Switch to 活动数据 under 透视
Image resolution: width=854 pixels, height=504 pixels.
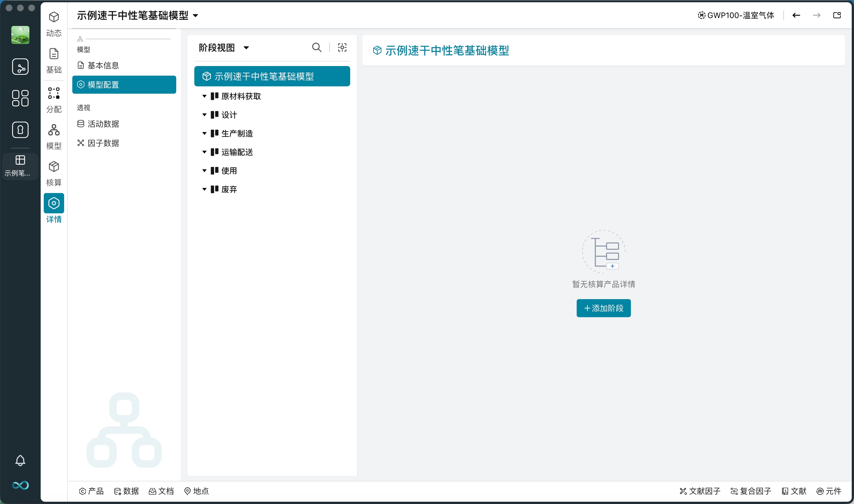[x=103, y=124]
